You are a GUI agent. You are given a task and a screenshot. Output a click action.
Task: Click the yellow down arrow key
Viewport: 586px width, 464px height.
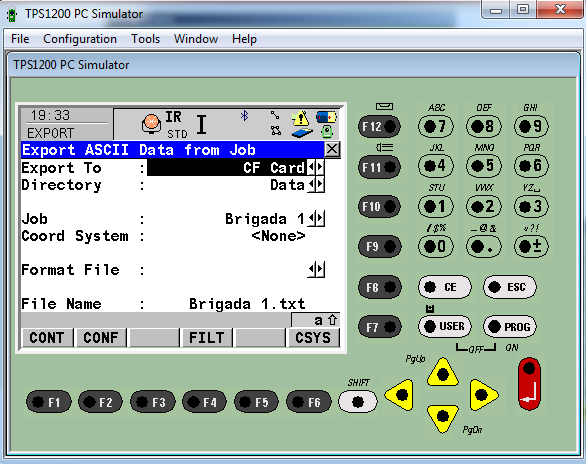443,418
